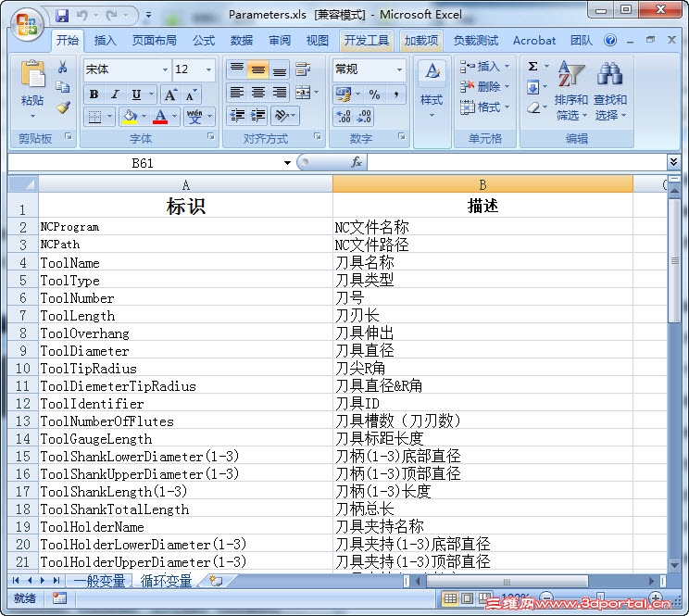This screenshot has height=616, width=689.
Task: Expand the Name Box dropdown arrow
Action: 287,163
